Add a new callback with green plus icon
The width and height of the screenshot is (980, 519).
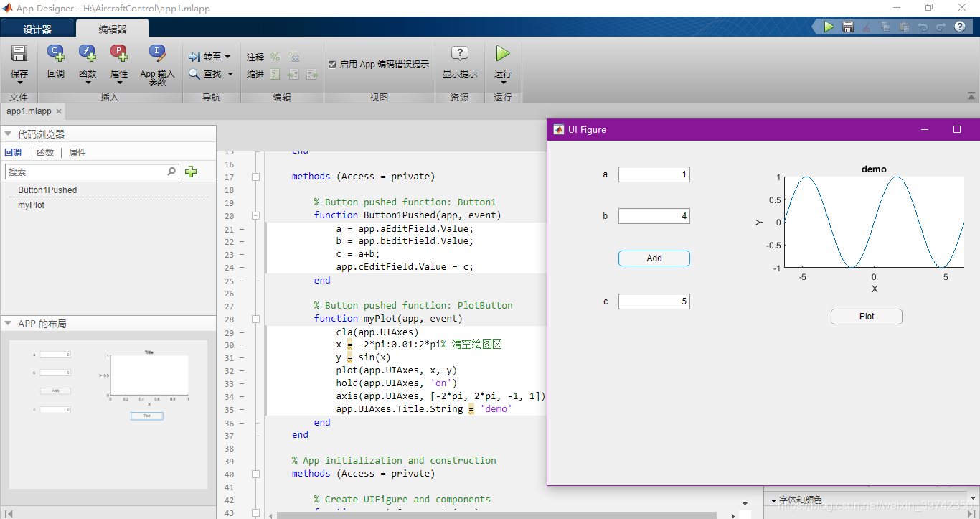190,172
